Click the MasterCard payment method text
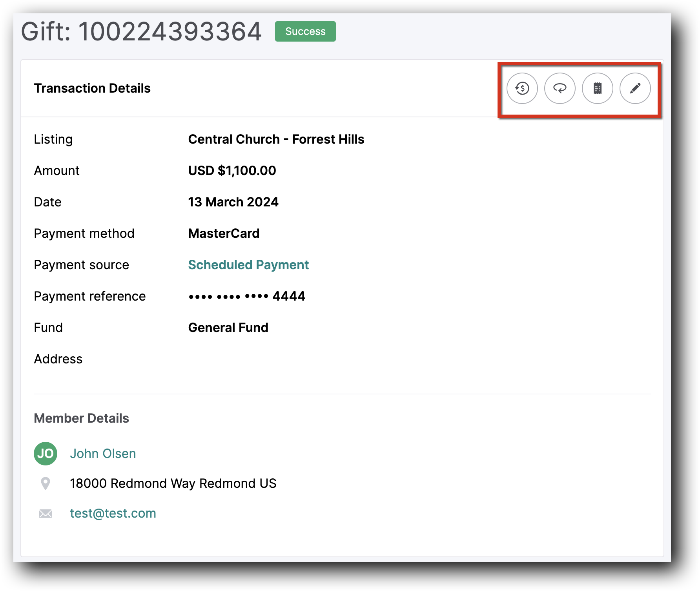This screenshot has height=591, width=700. pyautogui.click(x=224, y=233)
